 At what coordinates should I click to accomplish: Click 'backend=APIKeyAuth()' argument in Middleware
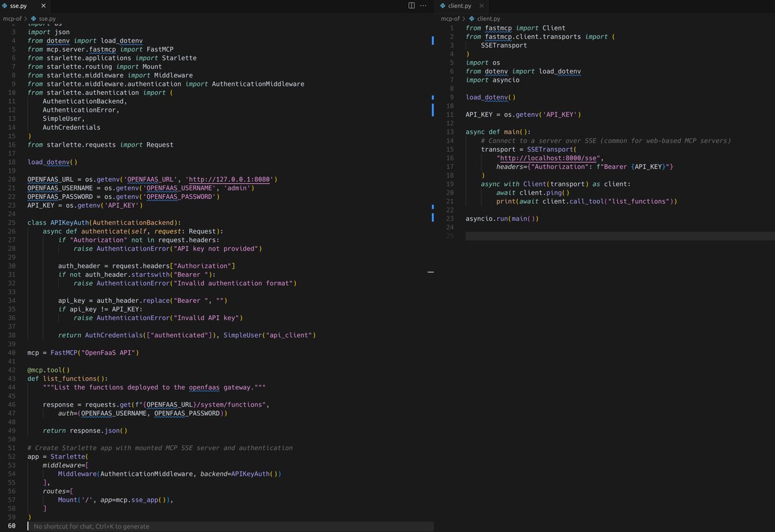coord(240,474)
